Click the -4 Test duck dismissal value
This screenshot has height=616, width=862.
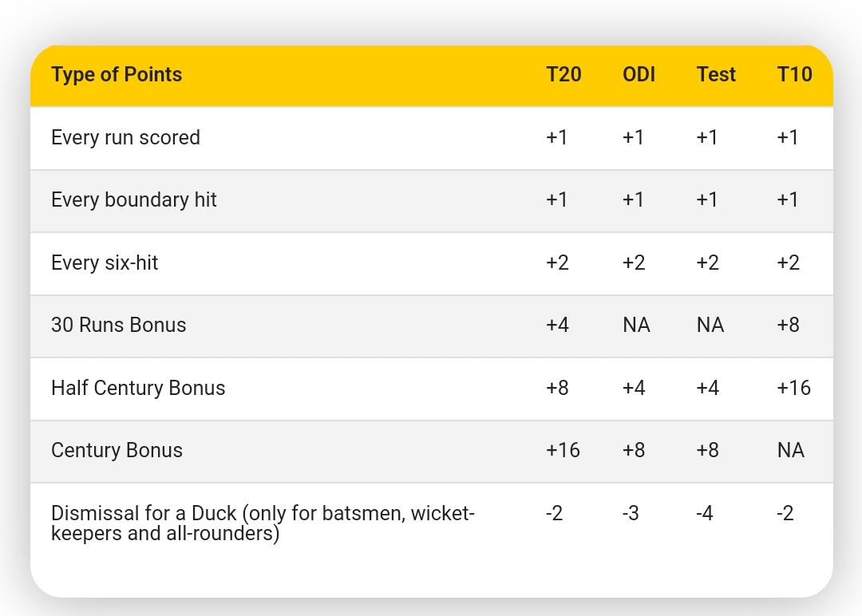pos(705,514)
